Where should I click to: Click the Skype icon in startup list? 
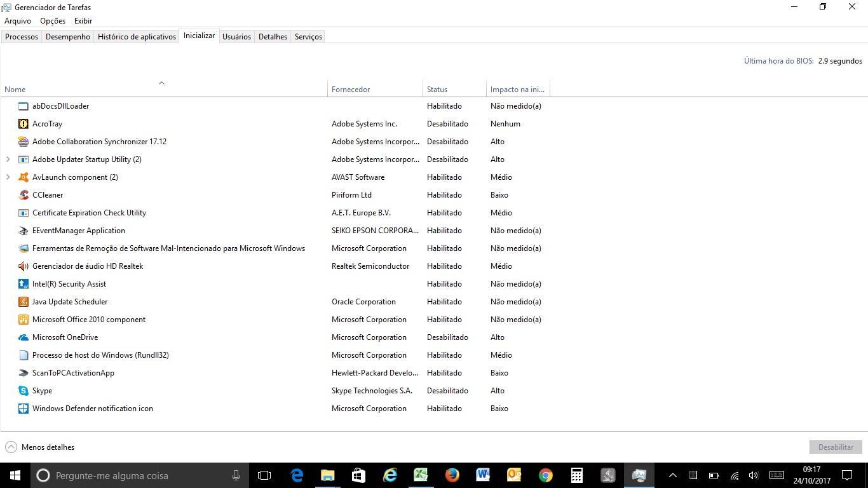point(24,391)
